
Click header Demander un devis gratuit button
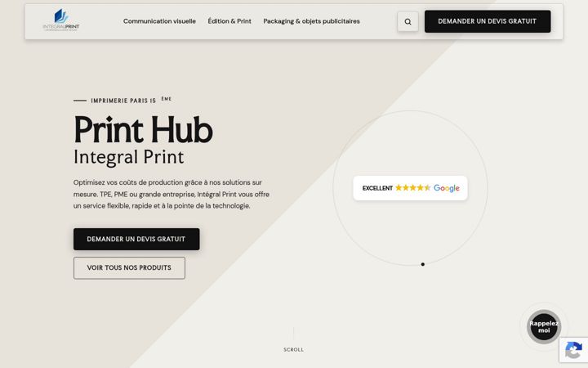[488, 21]
